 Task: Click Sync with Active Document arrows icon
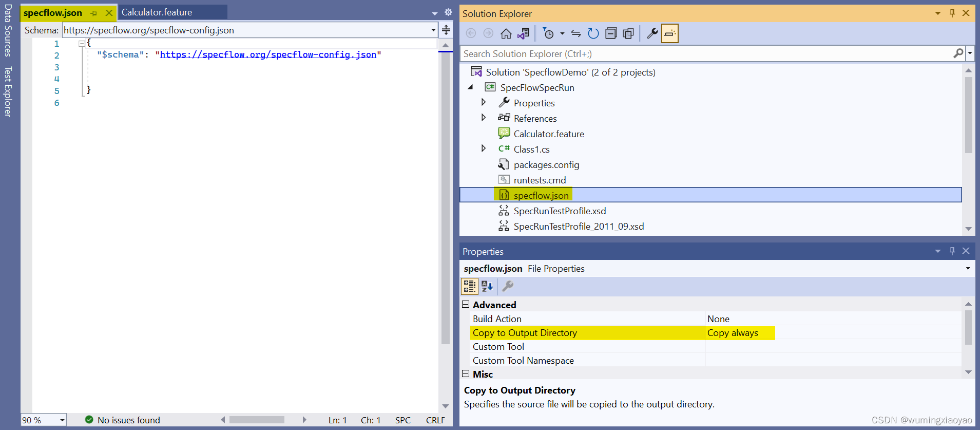coord(576,34)
